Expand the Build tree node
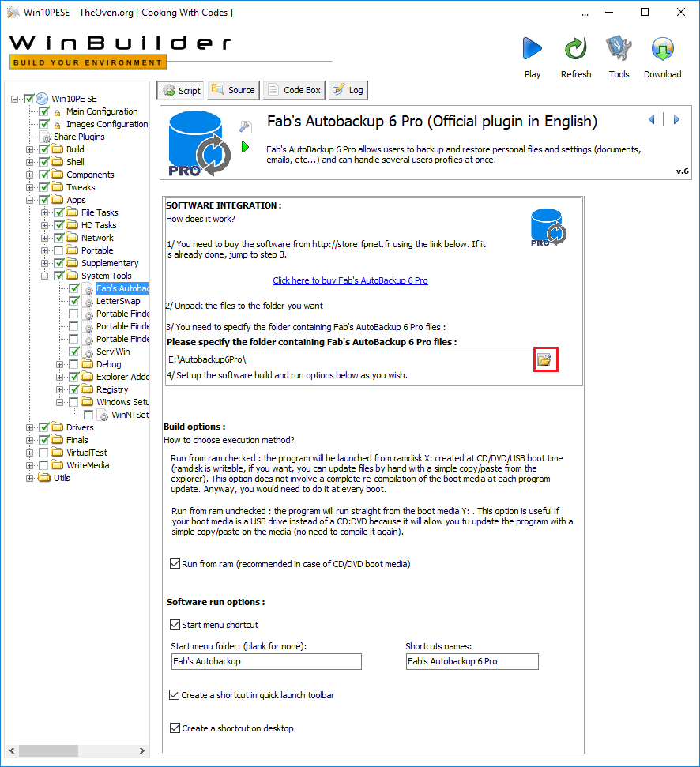The image size is (700, 767). 30,149
